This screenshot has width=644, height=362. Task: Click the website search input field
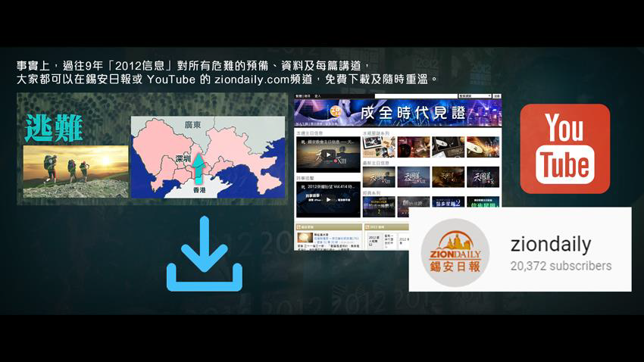416,96
